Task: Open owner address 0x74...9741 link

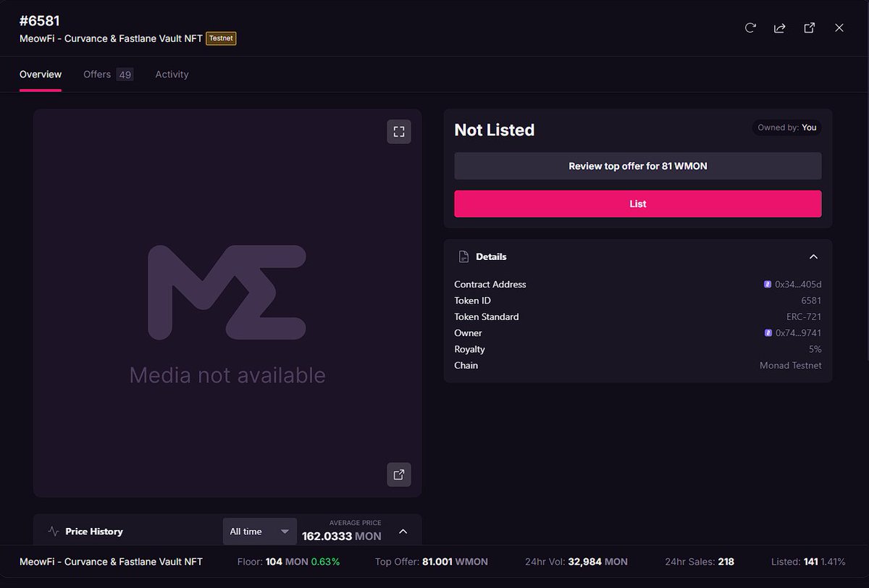Action: tap(799, 333)
